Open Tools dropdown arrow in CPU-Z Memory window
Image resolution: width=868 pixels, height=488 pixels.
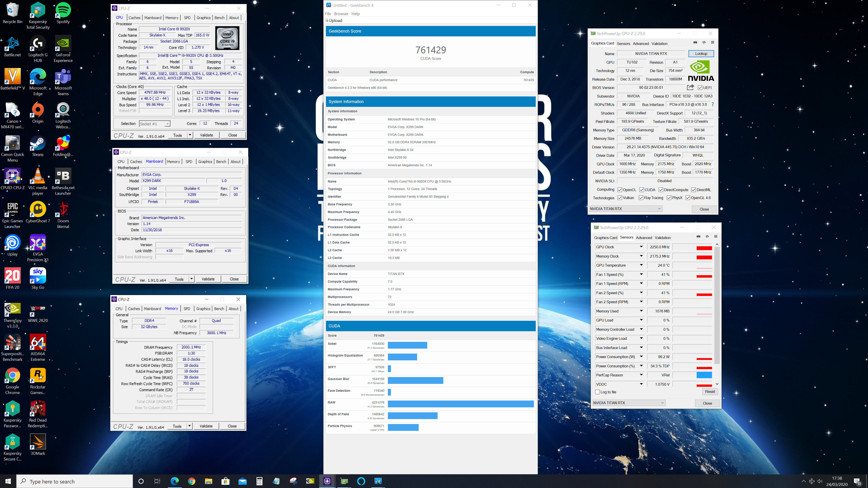[189, 426]
